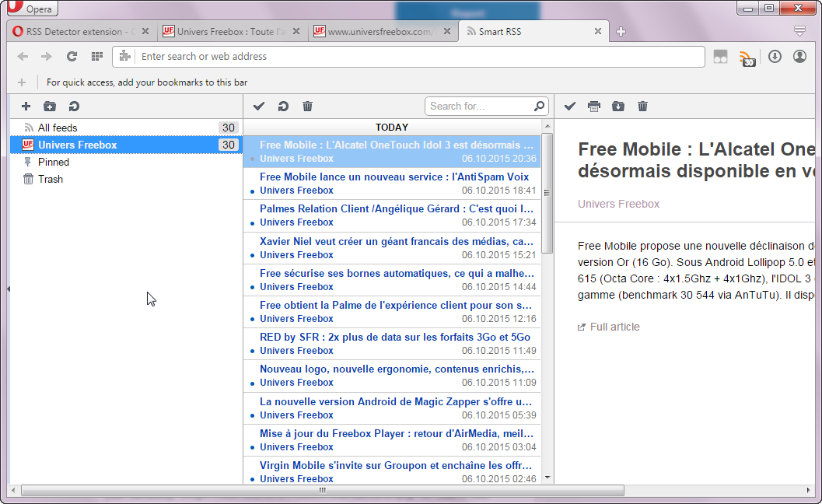Image resolution: width=822 pixels, height=504 pixels.
Task: Go back in browser history
Action: [23, 57]
